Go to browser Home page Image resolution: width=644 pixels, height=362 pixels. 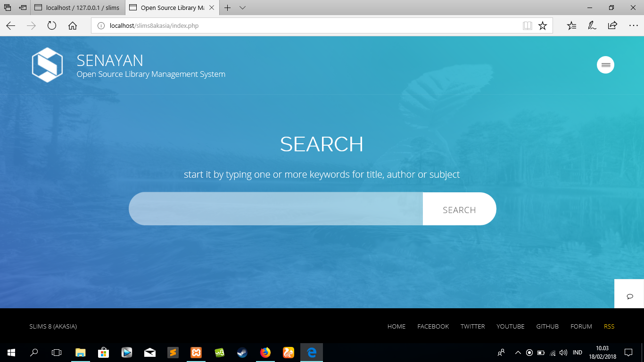point(73,26)
